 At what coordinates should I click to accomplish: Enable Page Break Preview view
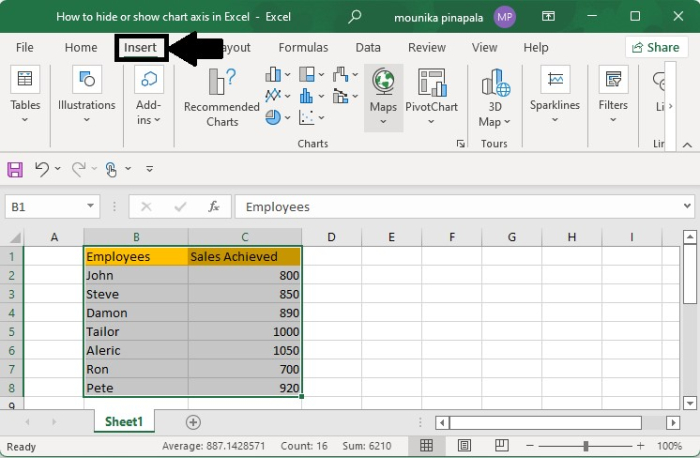pyautogui.click(x=500, y=446)
